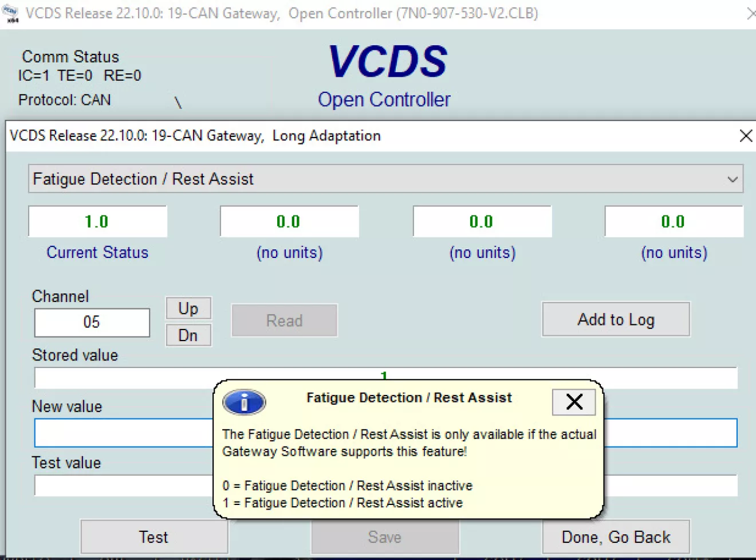Dismiss the Fatigue Detection tooltip balloon
Viewport: 756px width, 560px height.
574,402
